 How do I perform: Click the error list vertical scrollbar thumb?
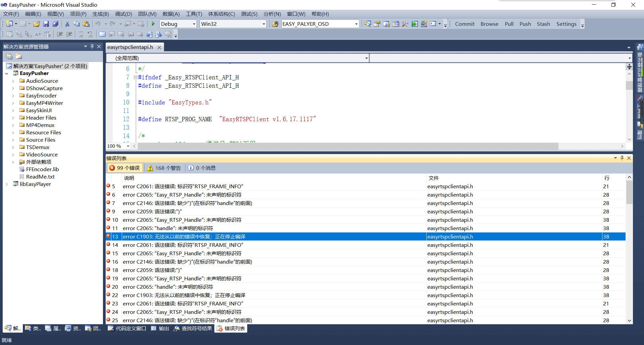629,192
